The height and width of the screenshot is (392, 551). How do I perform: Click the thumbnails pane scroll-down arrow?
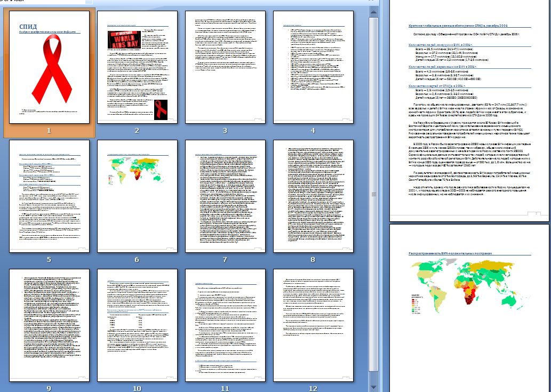pyautogui.click(x=373, y=387)
